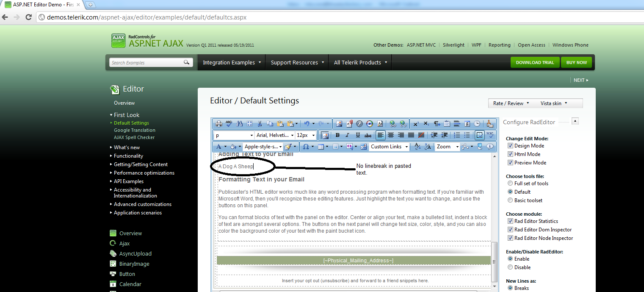644x292 pixels.
Task: Click the Copy icon in toolbar
Action: click(270, 124)
